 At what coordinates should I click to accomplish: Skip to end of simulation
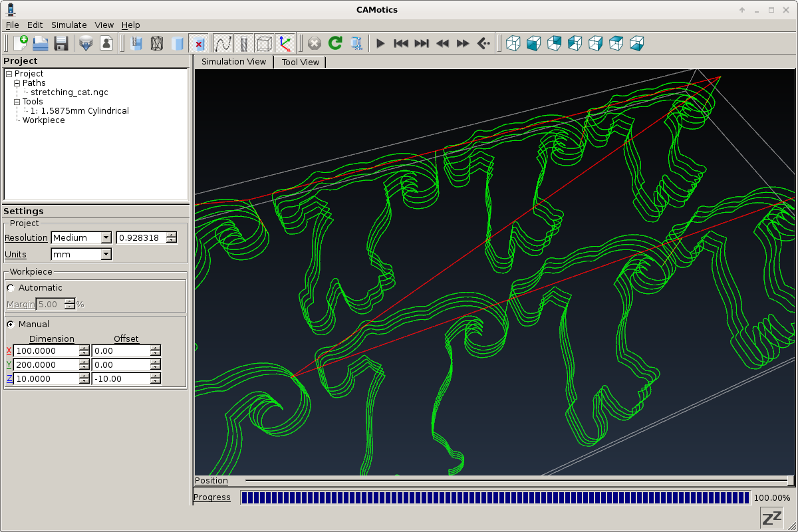422,43
